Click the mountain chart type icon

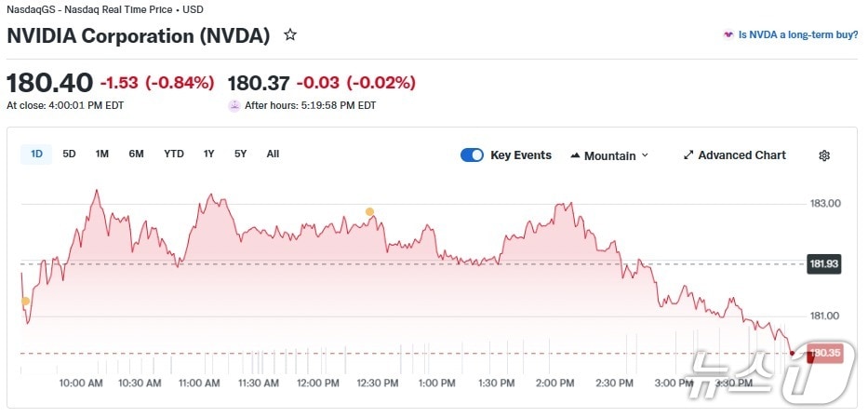[x=575, y=155]
